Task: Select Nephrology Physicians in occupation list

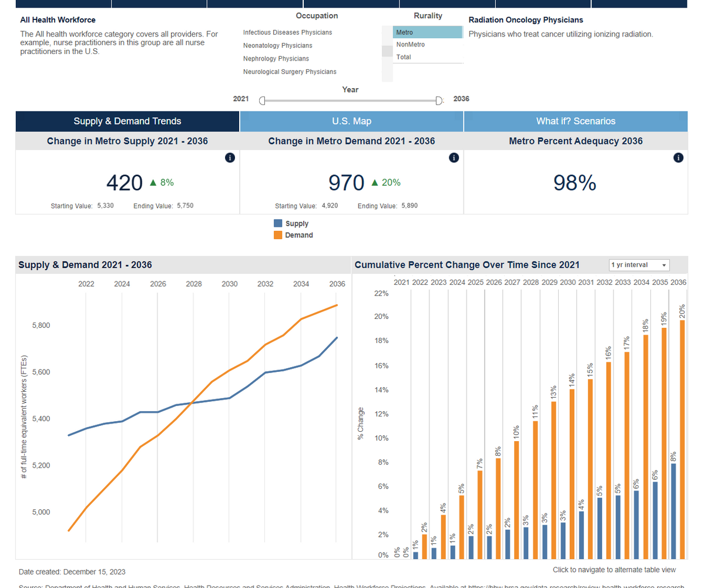Action: point(276,59)
